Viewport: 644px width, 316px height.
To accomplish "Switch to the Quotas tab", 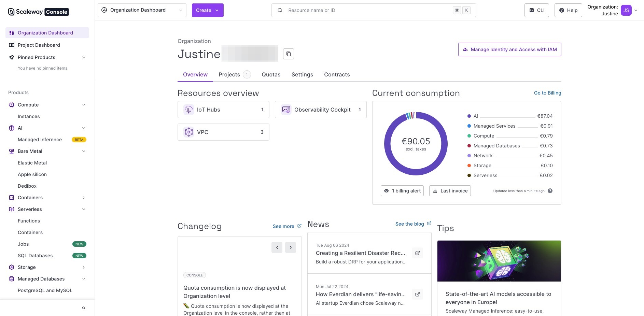I will click(x=271, y=75).
